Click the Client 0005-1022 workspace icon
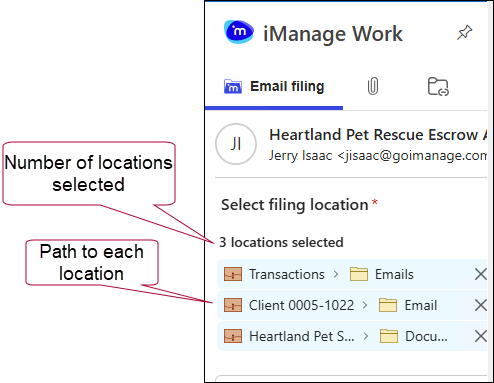 point(233,305)
